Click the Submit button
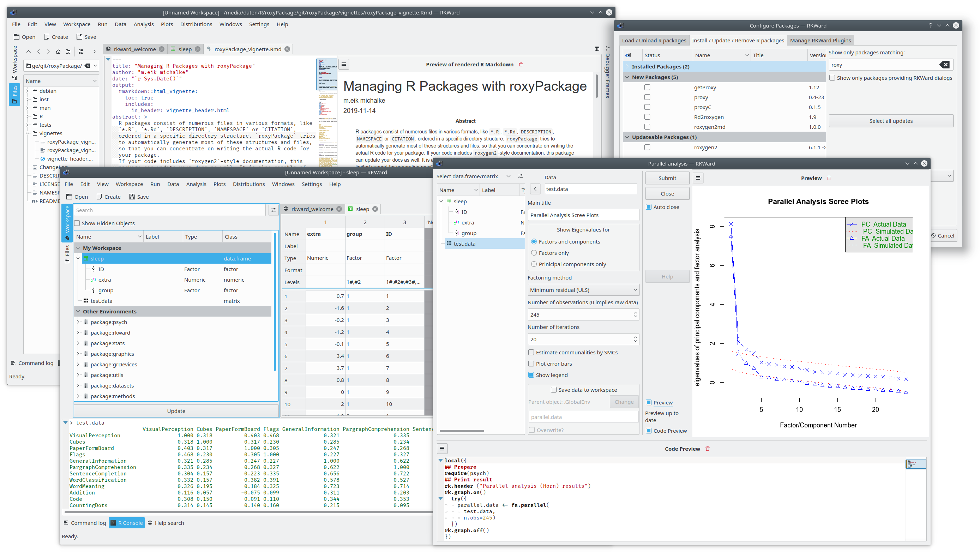Screen dimensions: 980x552 click(667, 178)
